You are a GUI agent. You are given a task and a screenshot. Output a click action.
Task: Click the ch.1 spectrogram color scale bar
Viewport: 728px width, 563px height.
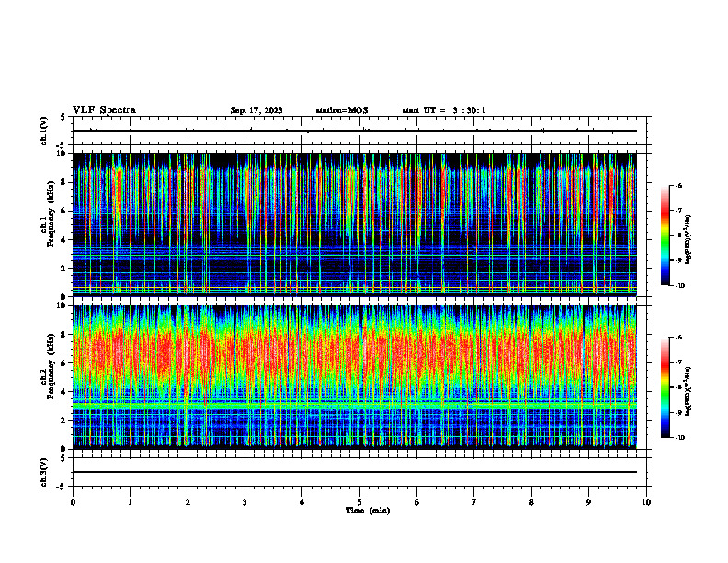(x=665, y=236)
